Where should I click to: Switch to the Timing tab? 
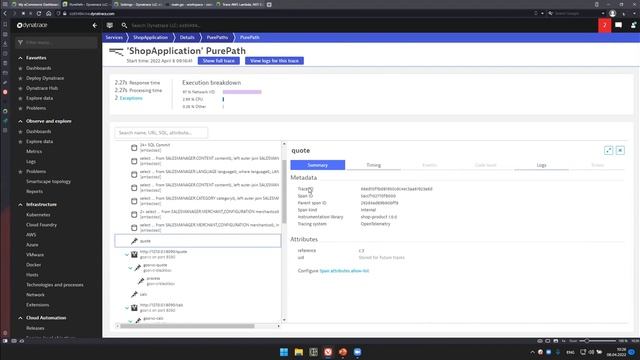[373, 165]
